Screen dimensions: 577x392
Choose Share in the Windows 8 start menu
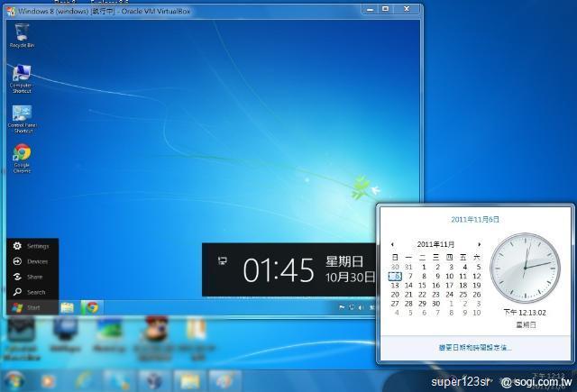coord(32,277)
